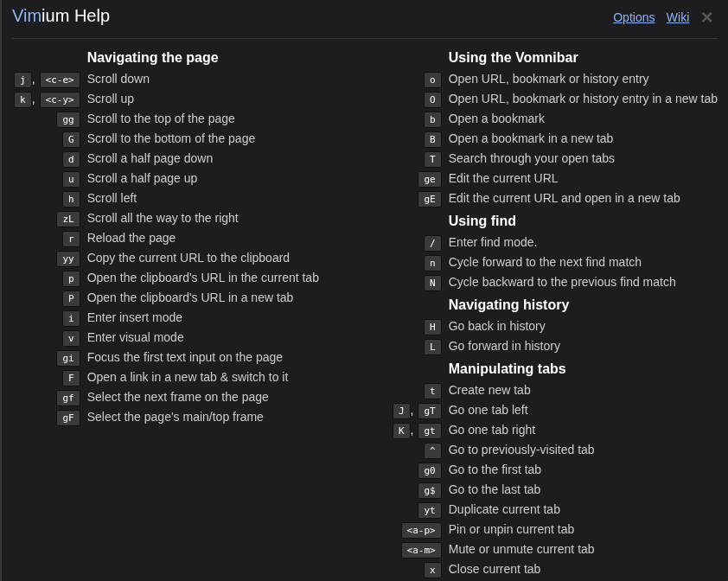Click the 'H' go back key badge

[x=432, y=328]
